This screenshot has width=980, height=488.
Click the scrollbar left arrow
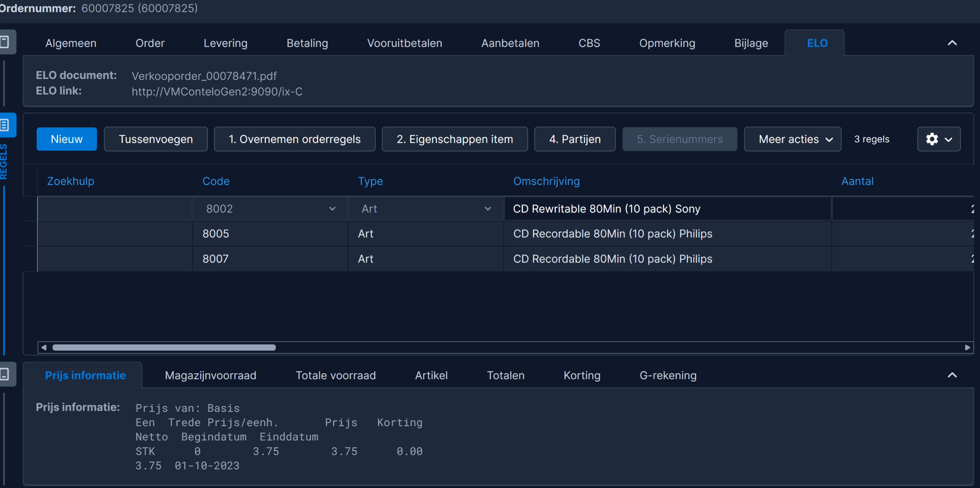click(44, 348)
